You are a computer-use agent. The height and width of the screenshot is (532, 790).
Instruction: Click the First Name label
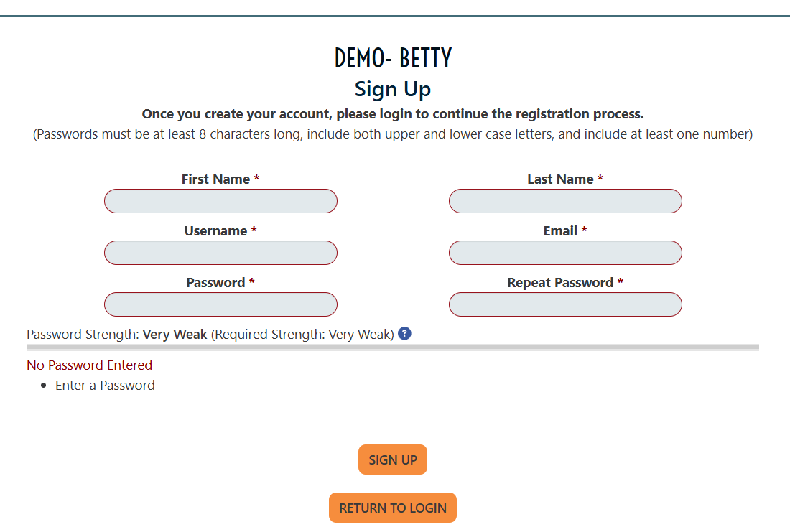click(x=215, y=179)
